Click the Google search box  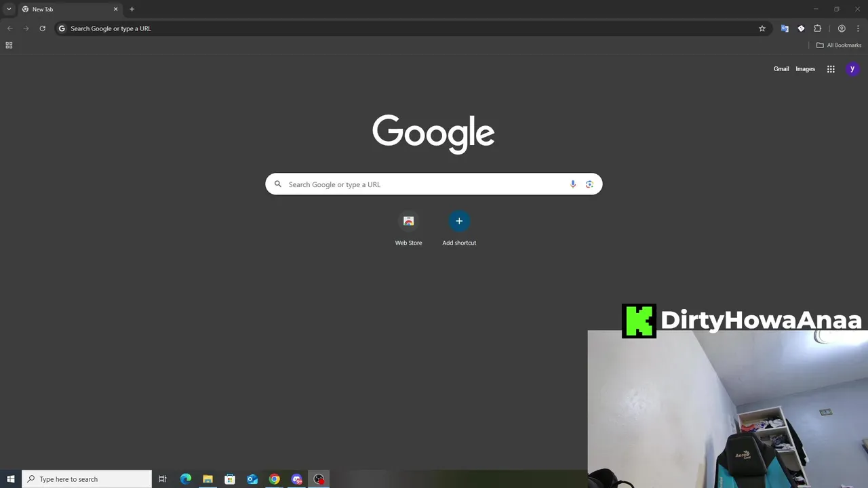(433, 184)
